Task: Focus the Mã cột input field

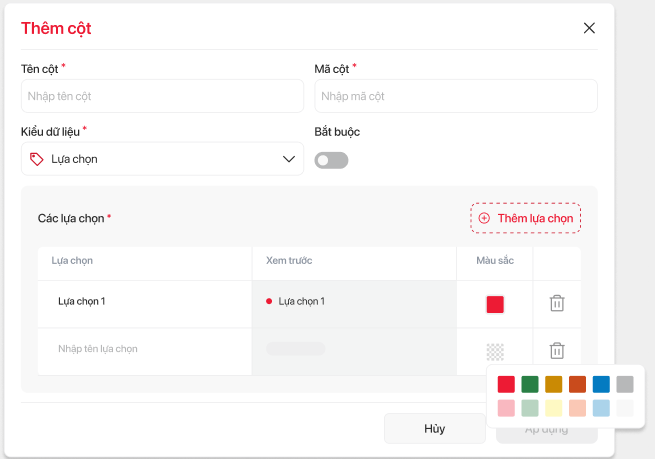Action: [456, 97]
